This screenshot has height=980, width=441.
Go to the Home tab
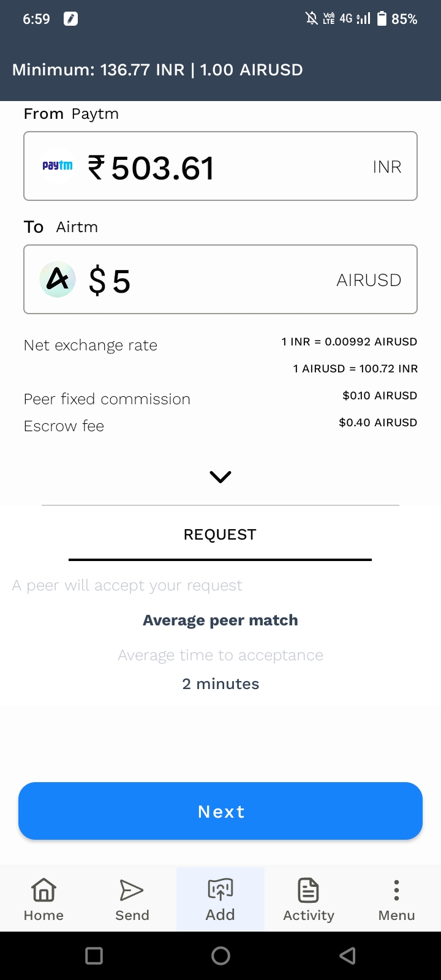pyautogui.click(x=43, y=899)
